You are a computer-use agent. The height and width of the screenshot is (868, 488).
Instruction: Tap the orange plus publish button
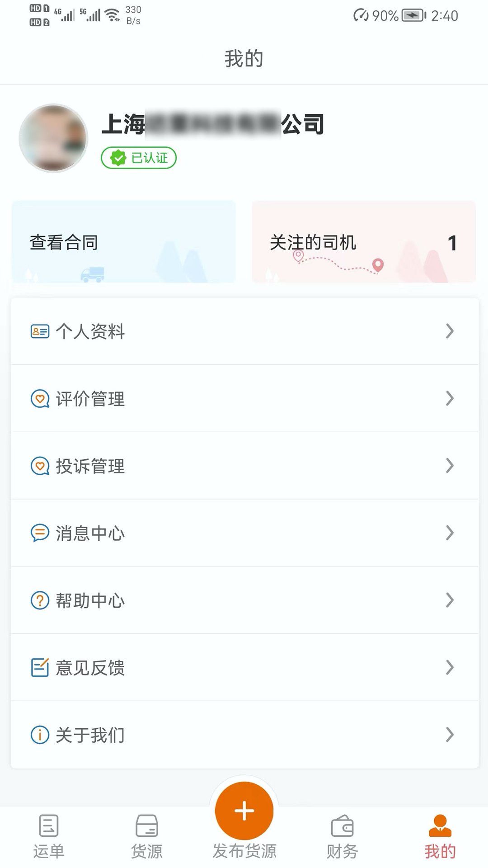[x=244, y=810]
